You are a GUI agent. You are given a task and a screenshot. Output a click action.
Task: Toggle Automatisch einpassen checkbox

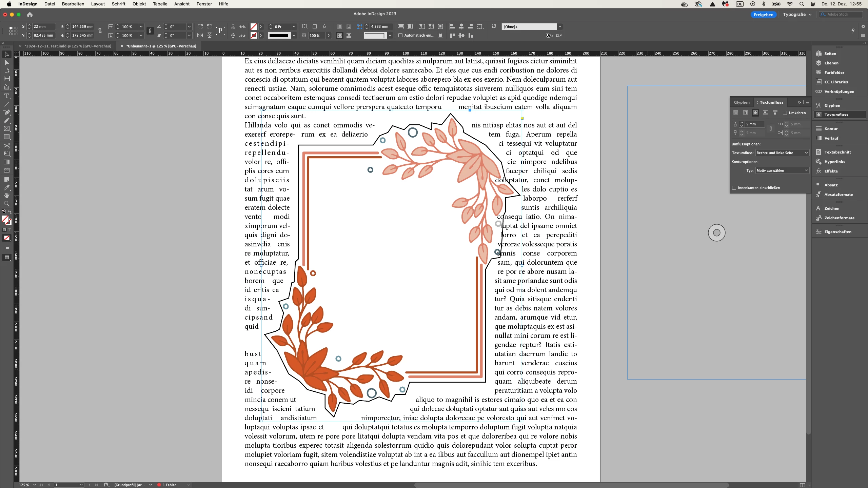pyautogui.click(x=400, y=35)
